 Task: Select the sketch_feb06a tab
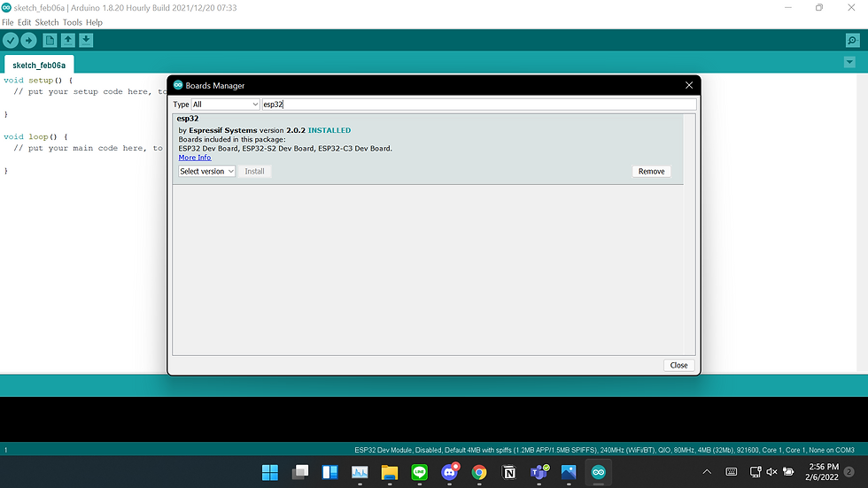click(x=39, y=65)
